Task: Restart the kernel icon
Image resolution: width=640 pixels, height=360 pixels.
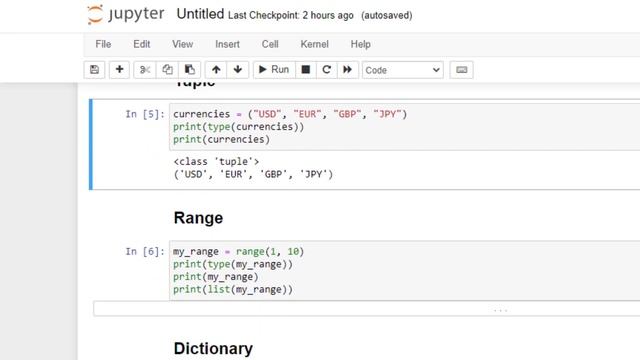Action: (327, 70)
